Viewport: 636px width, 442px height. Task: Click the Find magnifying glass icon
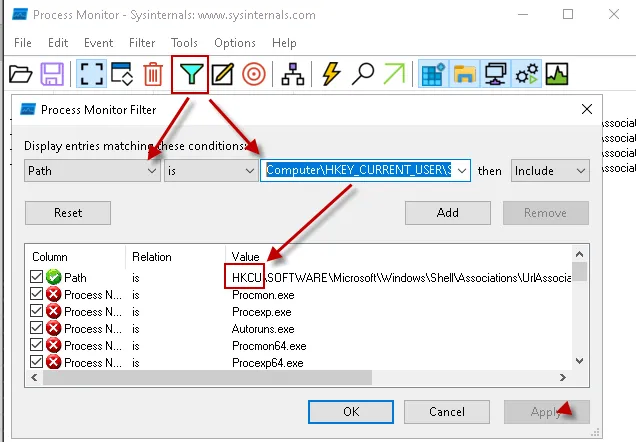(x=363, y=74)
